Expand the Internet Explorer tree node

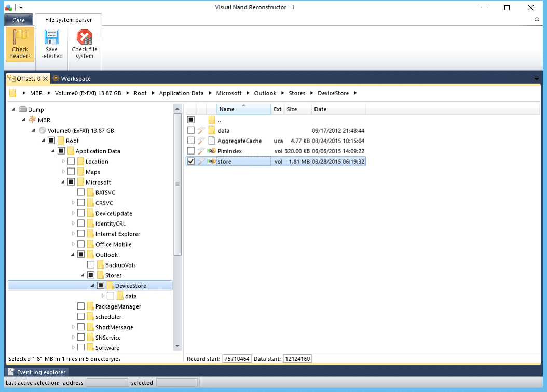pyautogui.click(x=73, y=234)
